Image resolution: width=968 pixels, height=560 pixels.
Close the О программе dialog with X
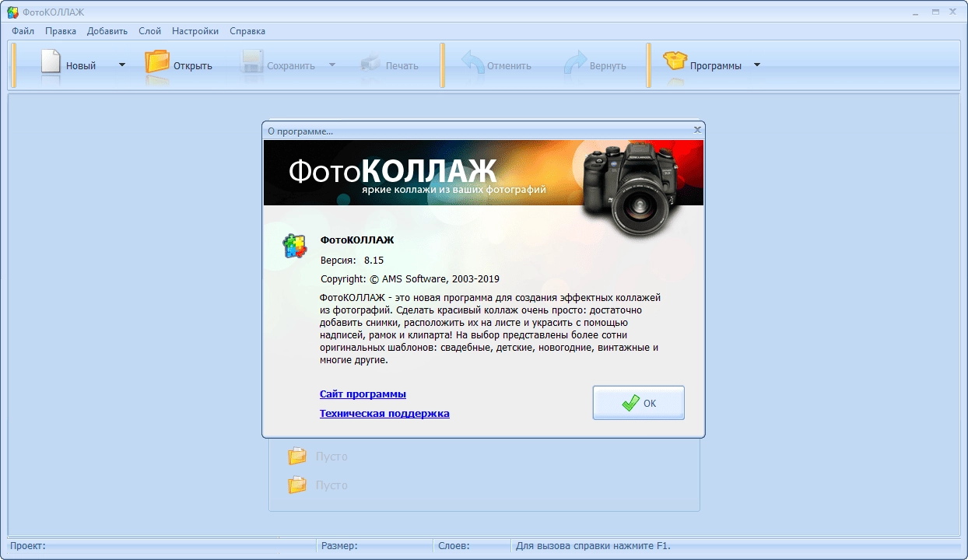click(697, 130)
